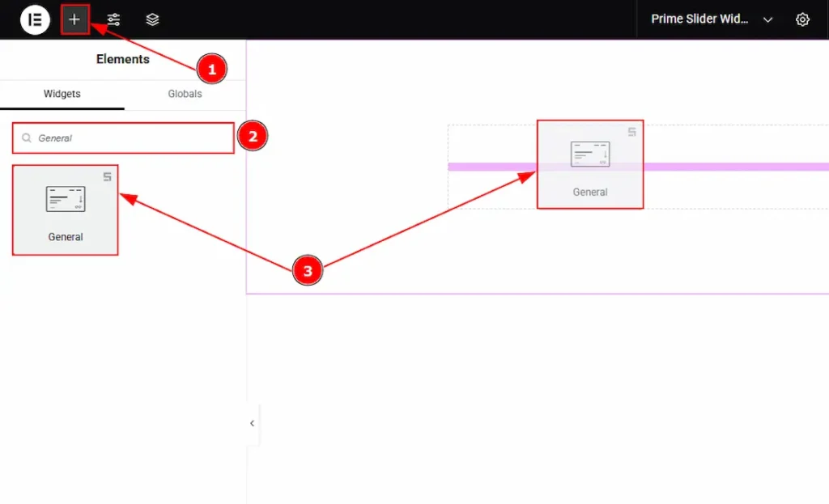Image resolution: width=829 pixels, height=504 pixels.
Task: Click Prime Slider badge on canvas General widget
Action: tap(631, 132)
